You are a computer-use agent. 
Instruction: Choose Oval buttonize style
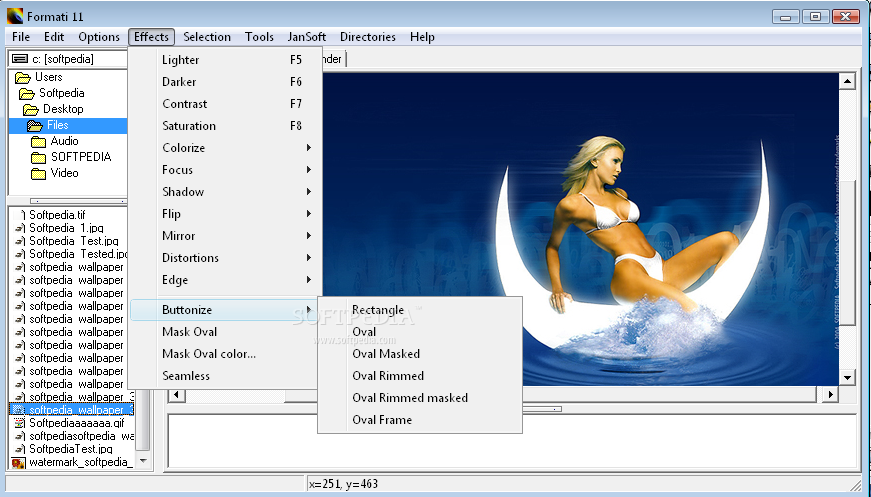point(420,332)
